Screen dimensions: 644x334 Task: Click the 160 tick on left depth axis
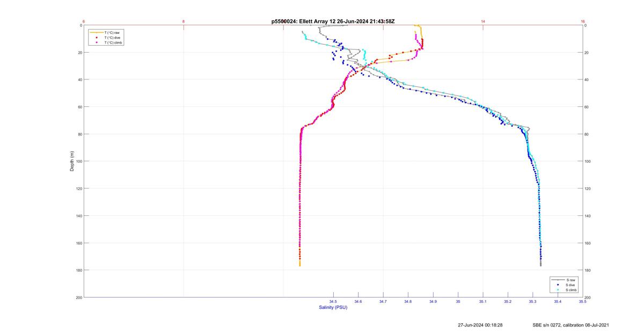[x=79, y=243]
